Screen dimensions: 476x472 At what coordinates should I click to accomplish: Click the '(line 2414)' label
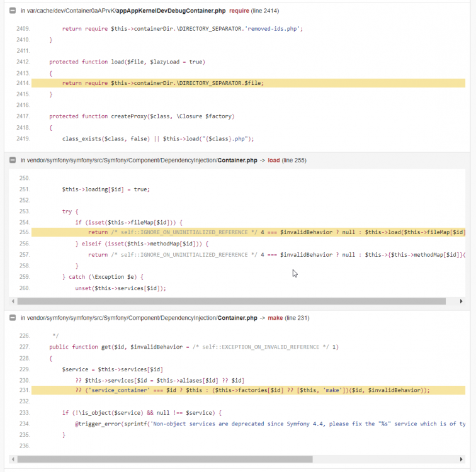tap(265, 11)
